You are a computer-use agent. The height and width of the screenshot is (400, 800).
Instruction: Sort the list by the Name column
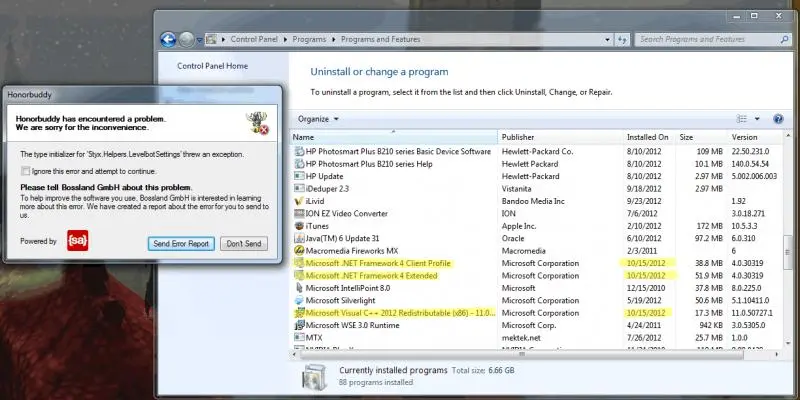tap(393, 137)
